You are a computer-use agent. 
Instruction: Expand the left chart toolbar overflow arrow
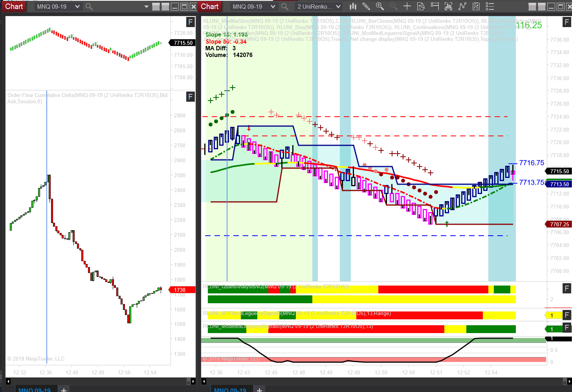(x=147, y=7)
